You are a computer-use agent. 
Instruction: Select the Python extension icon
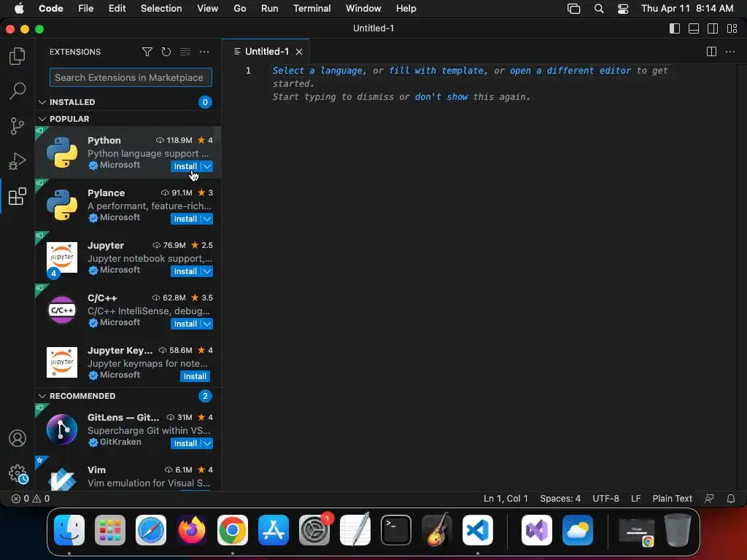pos(62,152)
